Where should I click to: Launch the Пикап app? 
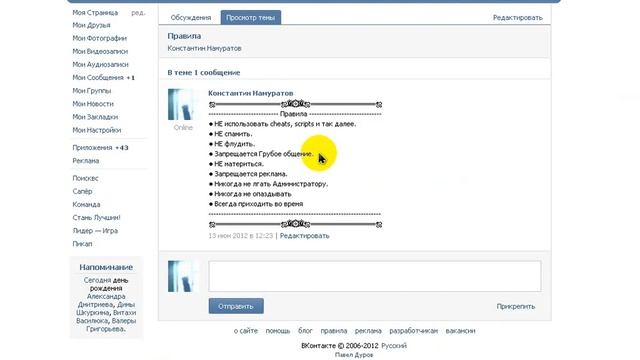[x=82, y=244]
